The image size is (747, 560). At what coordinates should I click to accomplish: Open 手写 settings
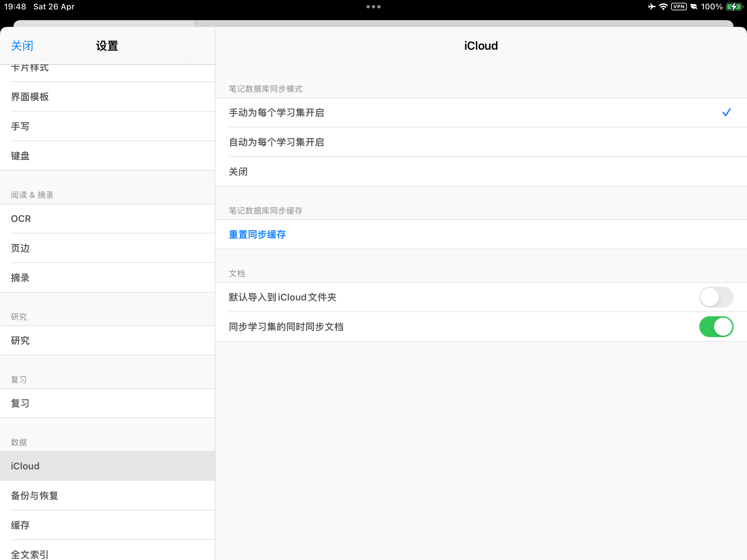107,126
